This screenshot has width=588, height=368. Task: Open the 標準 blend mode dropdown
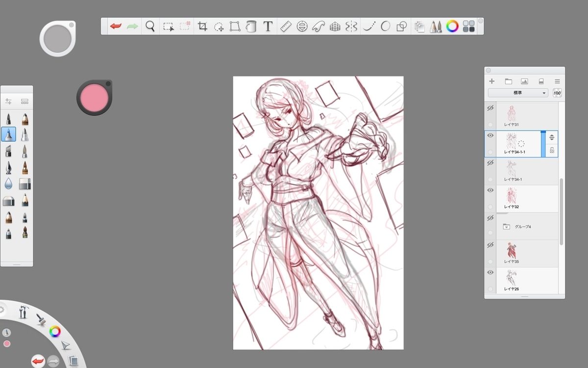click(x=518, y=93)
